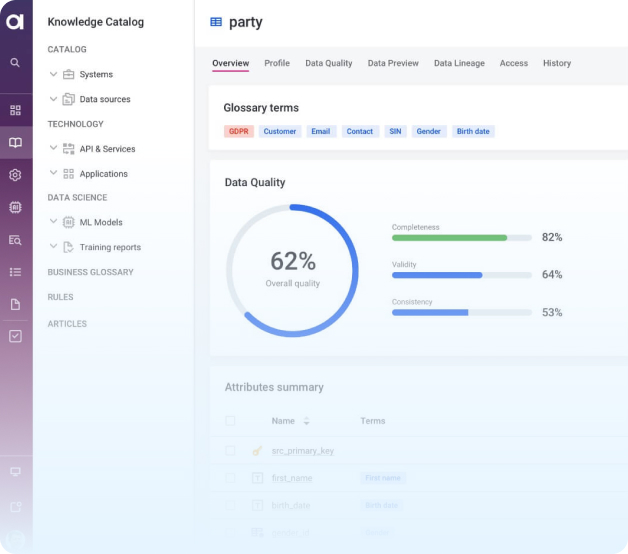Open the list icon in sidebar
The height and width of the screenshot is (554, 628).
coord(15,271)
